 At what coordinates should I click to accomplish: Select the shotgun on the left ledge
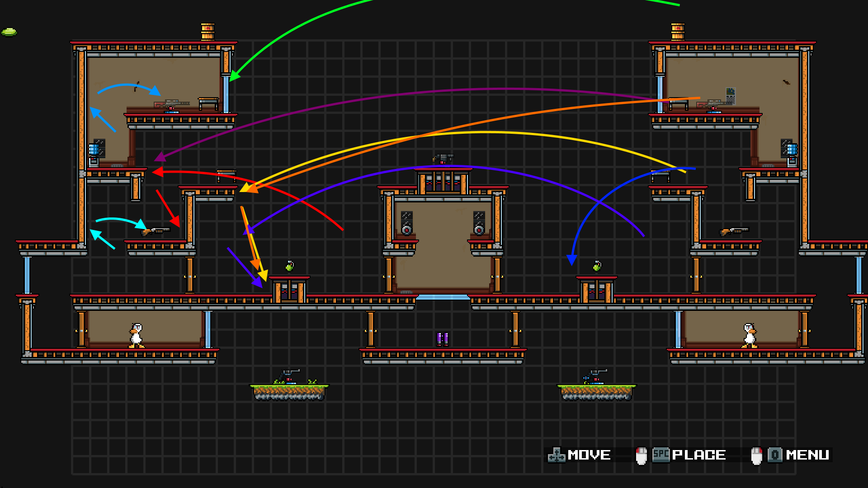point(156,231)
